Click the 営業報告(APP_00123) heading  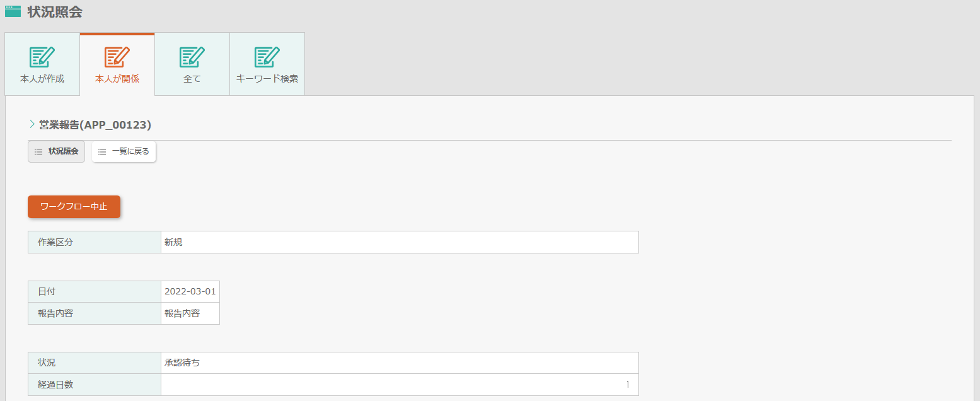[95, 125]
